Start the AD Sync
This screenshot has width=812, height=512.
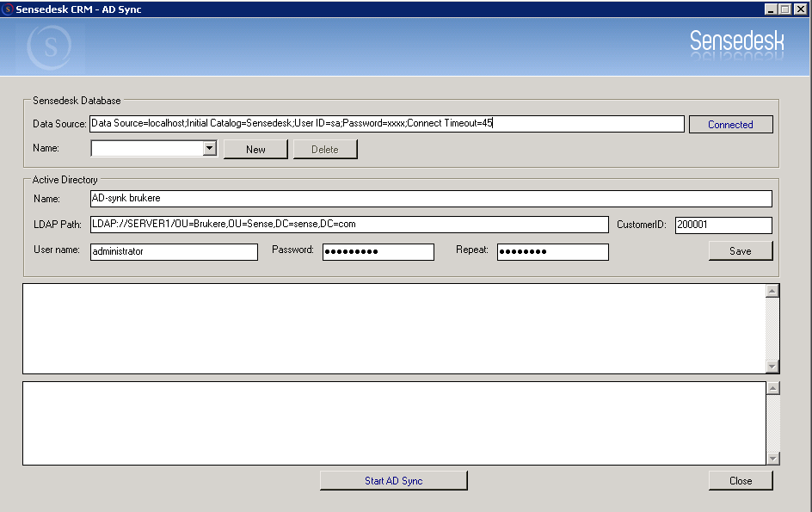coord(394,481)
